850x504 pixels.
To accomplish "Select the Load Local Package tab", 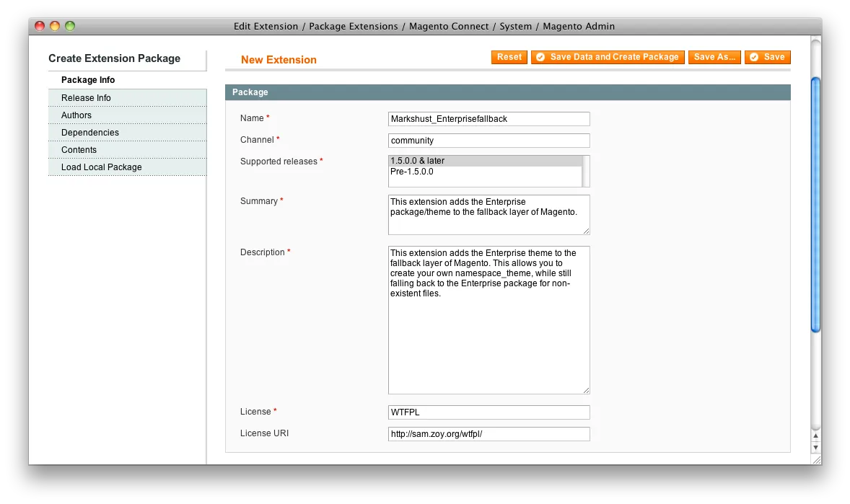I will (101, 167).
